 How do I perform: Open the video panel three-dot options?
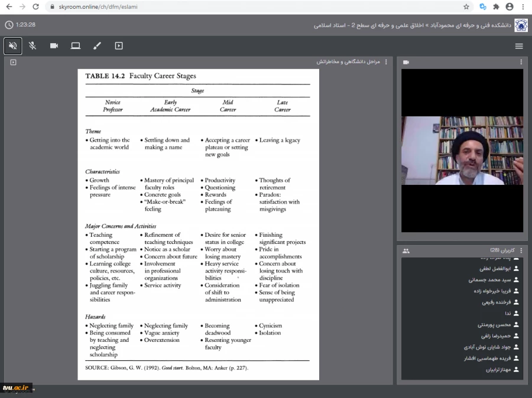pos(521,62)
